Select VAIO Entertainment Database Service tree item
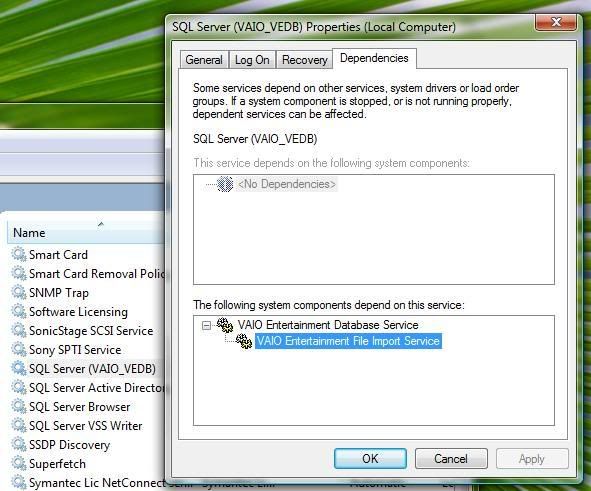Viewport: 591px width, 491px height. (328, 325)
